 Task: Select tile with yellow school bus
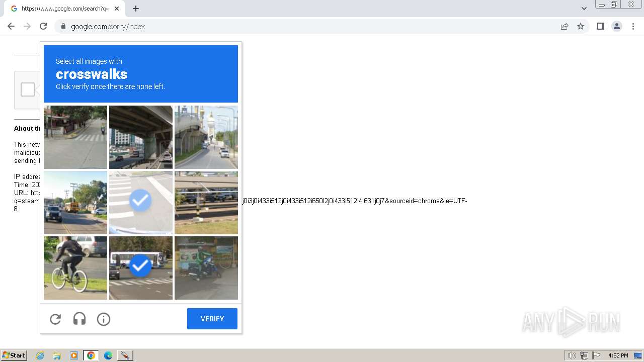pos(75,203)
